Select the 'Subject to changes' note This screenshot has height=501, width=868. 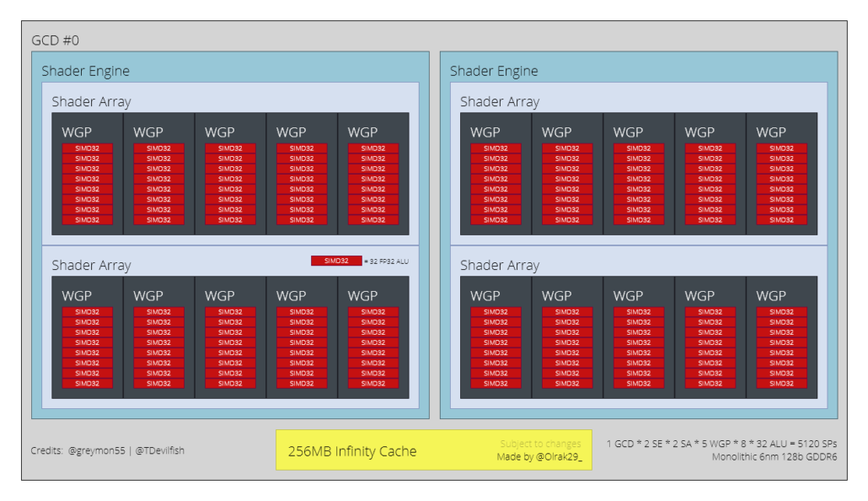[x=540, y=444]
